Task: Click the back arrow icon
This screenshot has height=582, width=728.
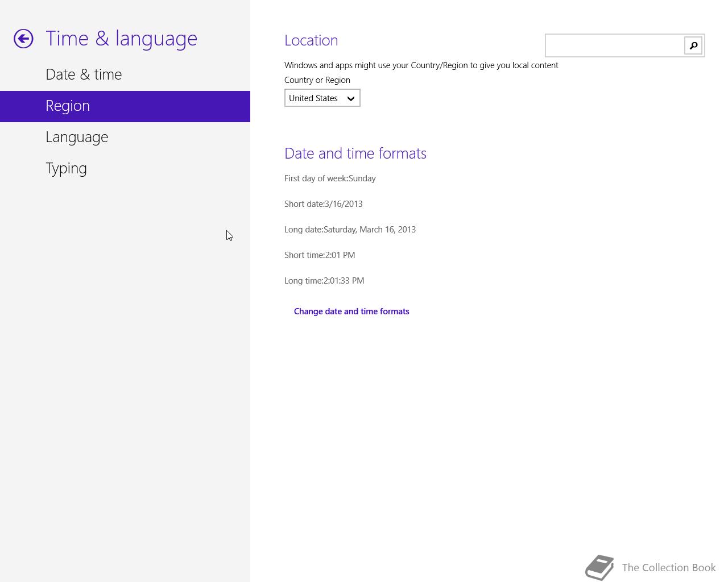Action: 23,39
